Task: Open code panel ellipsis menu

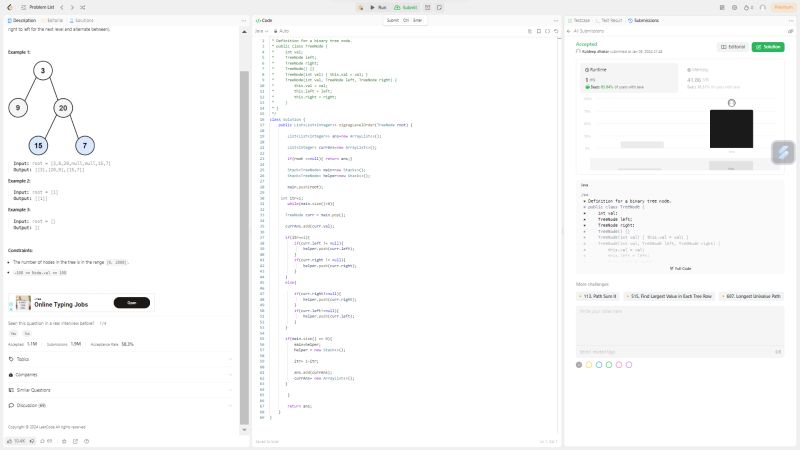Action: (556, 20)
